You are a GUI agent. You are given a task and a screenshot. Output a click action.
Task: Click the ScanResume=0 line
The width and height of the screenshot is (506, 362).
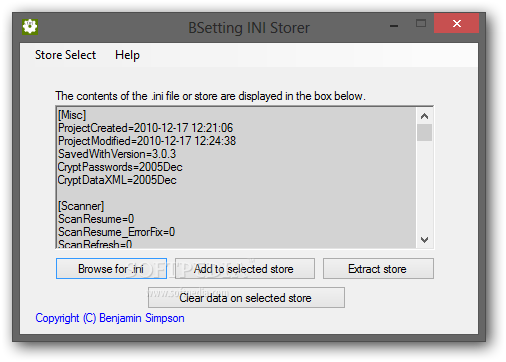click(96, 219)
